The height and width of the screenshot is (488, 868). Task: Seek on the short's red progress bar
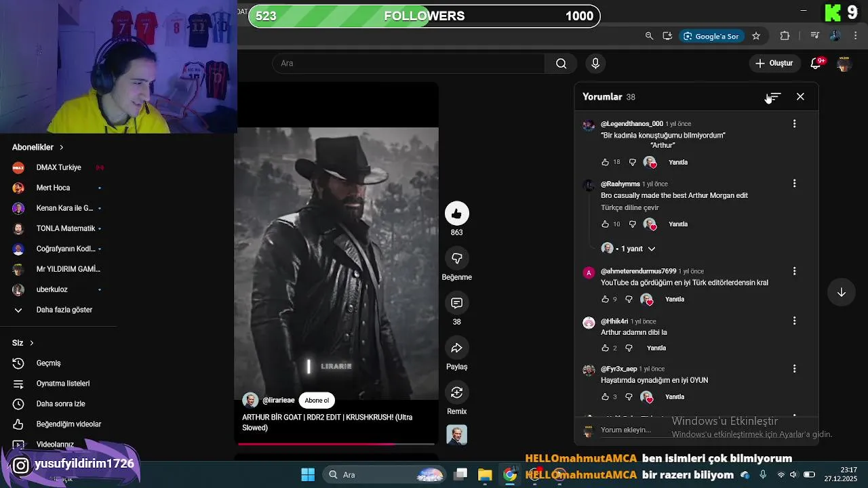tap(336, 444)
